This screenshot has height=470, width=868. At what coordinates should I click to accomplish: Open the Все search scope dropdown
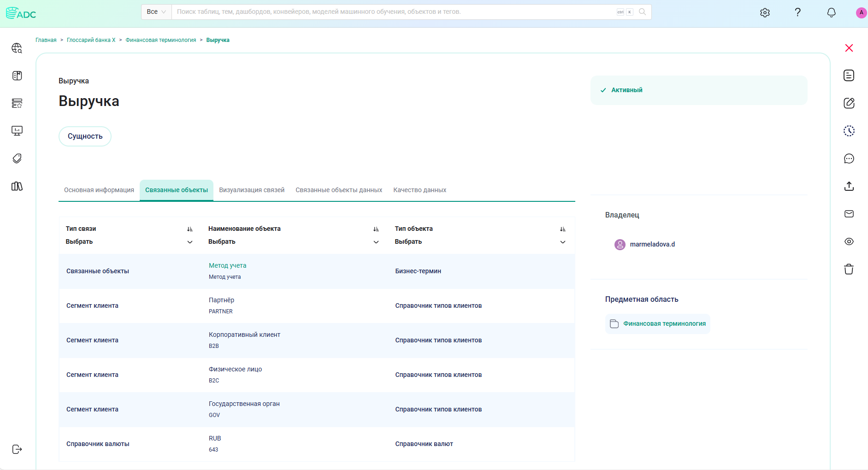pos(156,12)
